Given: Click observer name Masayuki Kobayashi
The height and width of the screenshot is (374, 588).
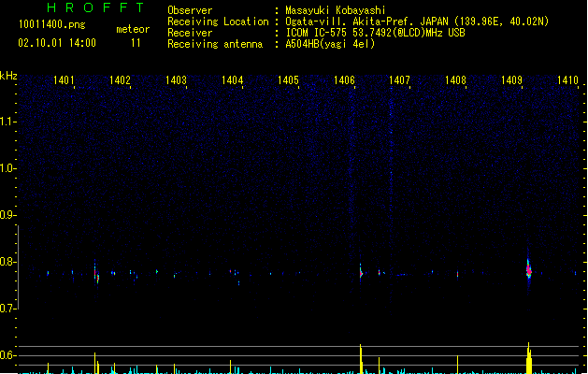Looking at the screenshot, I should point(336,10).
